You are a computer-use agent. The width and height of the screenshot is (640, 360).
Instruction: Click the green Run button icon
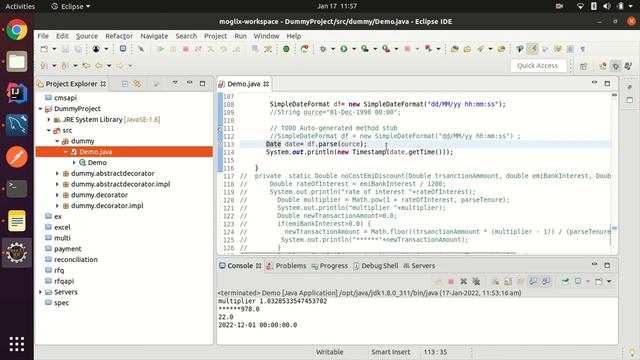(344, 49)
